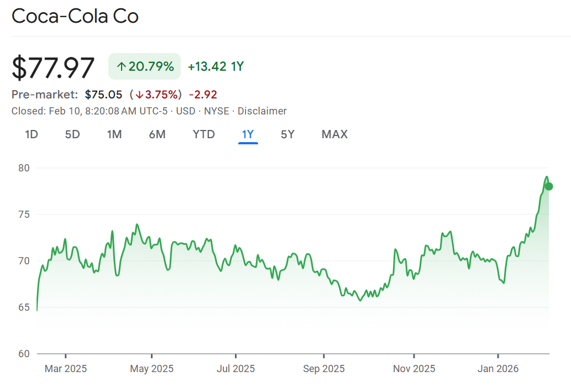Click the 20.79% gain badge
571x392 pixels.
[x=145, y=67]
